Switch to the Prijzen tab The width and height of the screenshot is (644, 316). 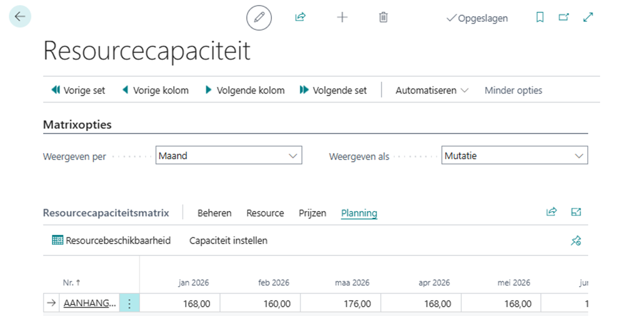pyautogui.click(x=312, y=213)
